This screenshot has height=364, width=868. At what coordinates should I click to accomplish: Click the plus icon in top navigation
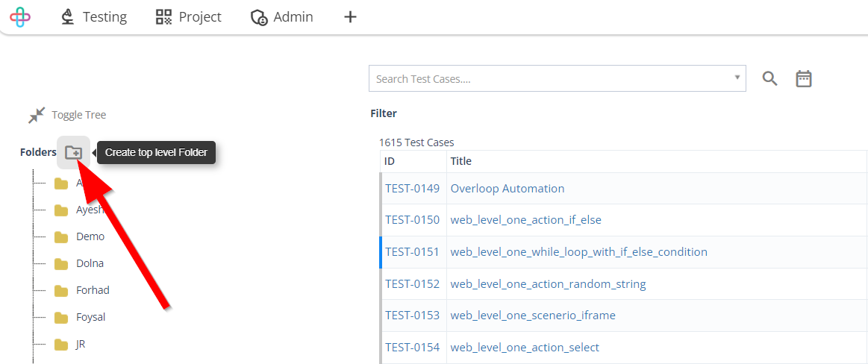tap(350, 17)
